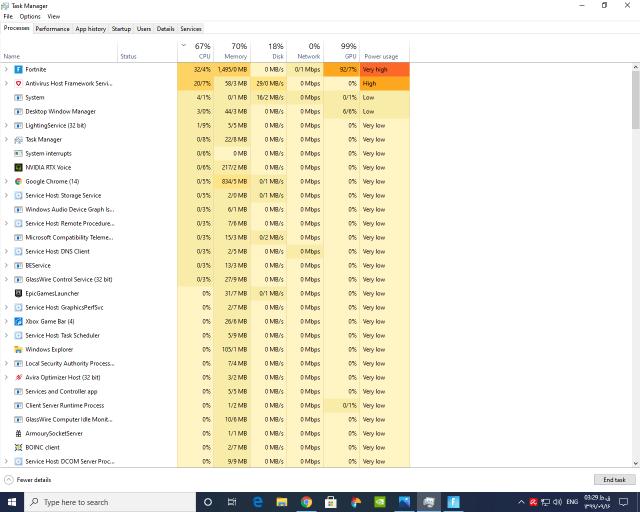Screen dimensions: 640x512
Task: Click the System interrupts icon
Action: pos(18,154)
